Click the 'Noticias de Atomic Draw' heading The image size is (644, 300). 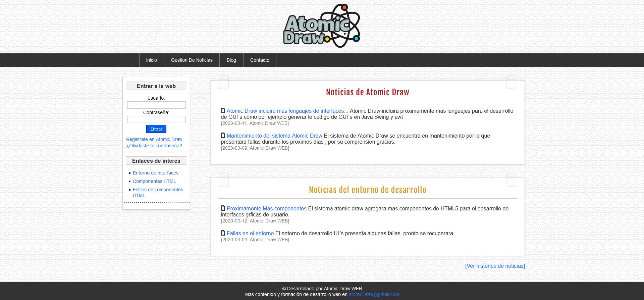(x=368, y=92)
